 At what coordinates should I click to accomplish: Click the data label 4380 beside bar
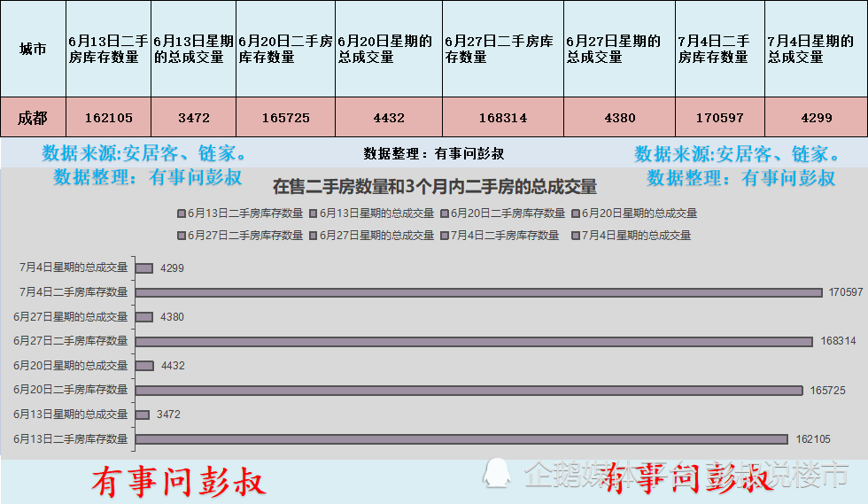[x=172, y=317]
